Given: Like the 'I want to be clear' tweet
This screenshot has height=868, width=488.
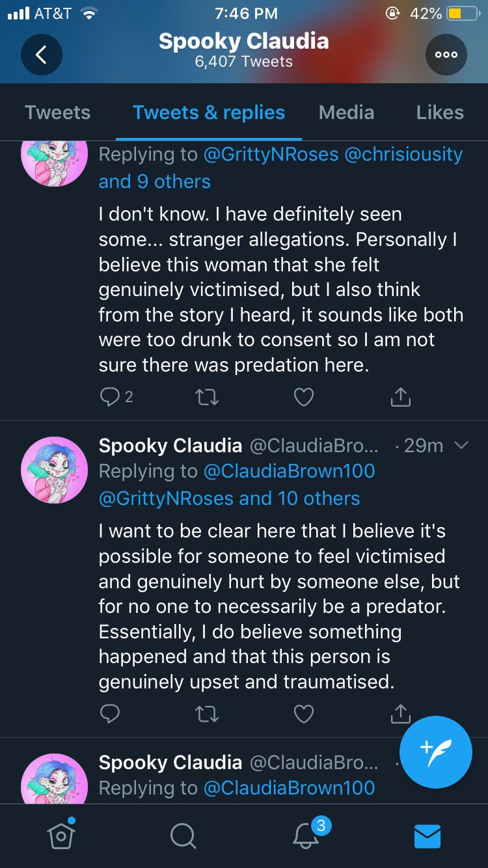Looking at the screenshot, I should (x=304, y=714).
